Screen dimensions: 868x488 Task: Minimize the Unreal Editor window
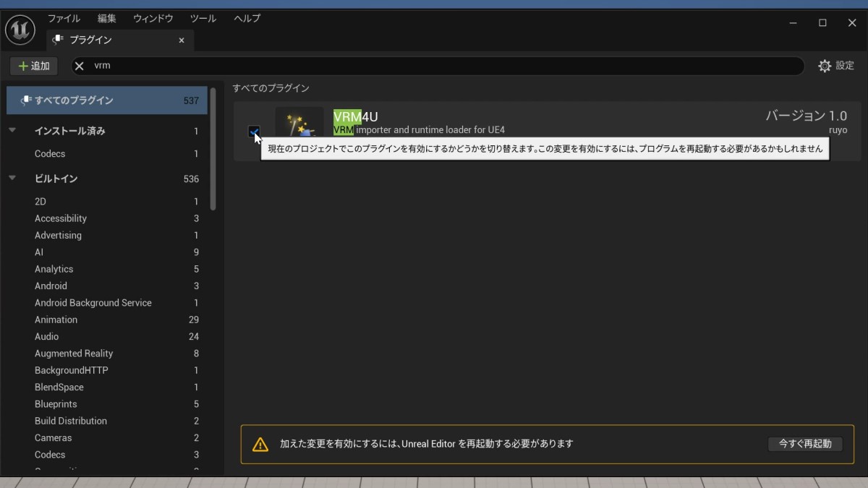793,23
